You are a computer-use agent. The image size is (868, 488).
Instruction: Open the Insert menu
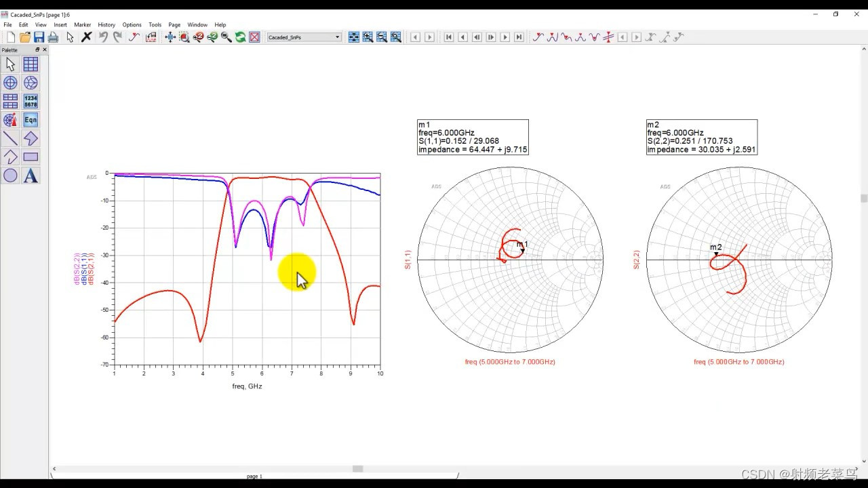tap(60, 25)
